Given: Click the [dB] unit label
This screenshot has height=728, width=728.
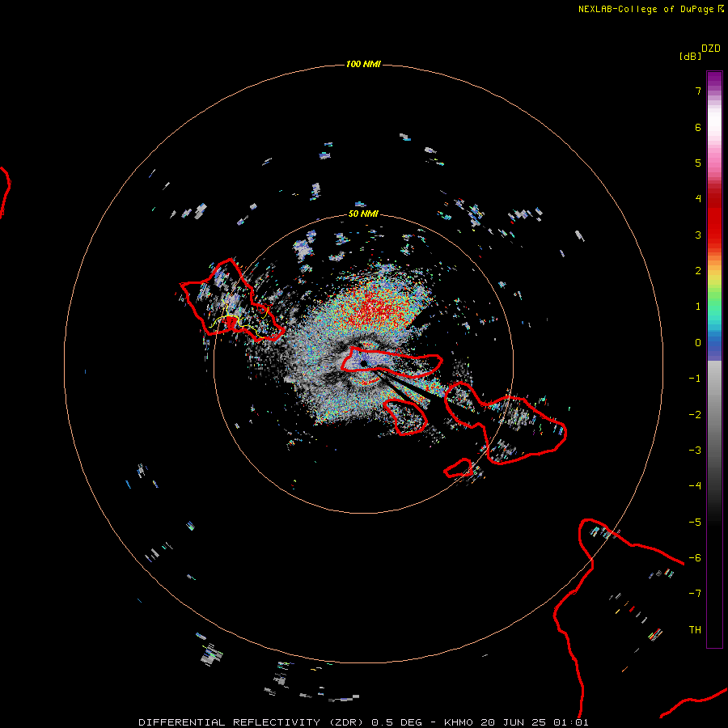Looking at the screenshot, I should 690,56.
